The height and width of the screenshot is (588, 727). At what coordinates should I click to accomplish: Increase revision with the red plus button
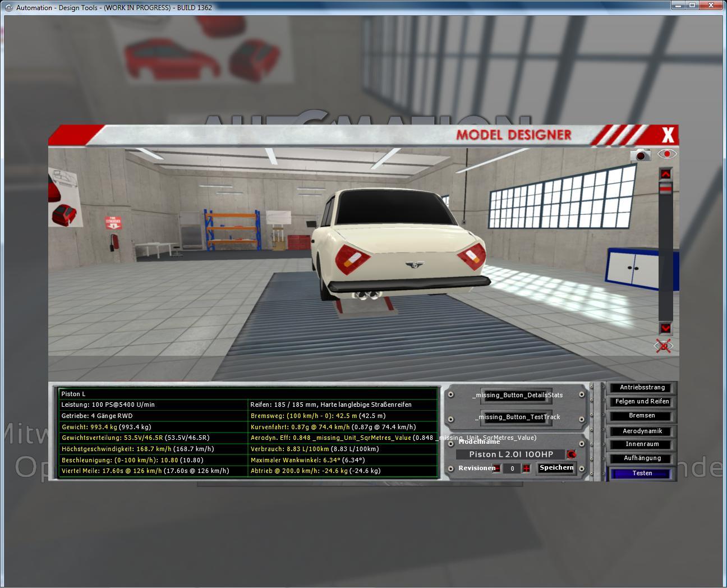pos(526,468)
